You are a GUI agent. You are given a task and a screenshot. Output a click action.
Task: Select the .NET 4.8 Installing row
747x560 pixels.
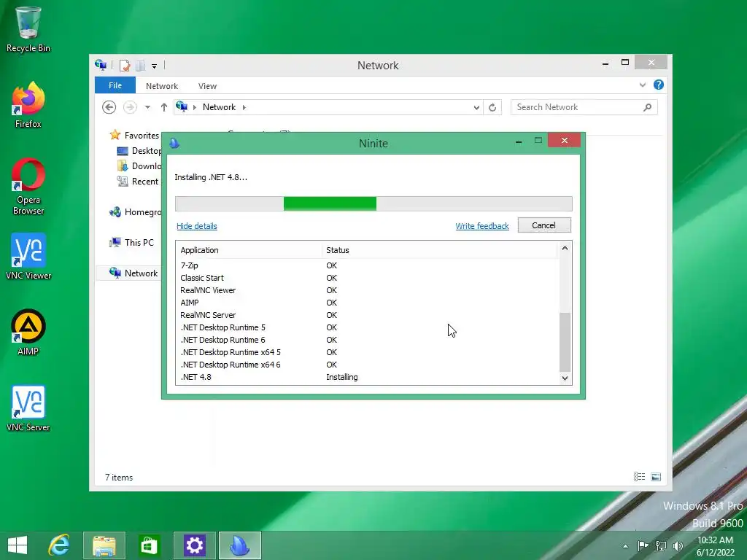pos(367,377)
